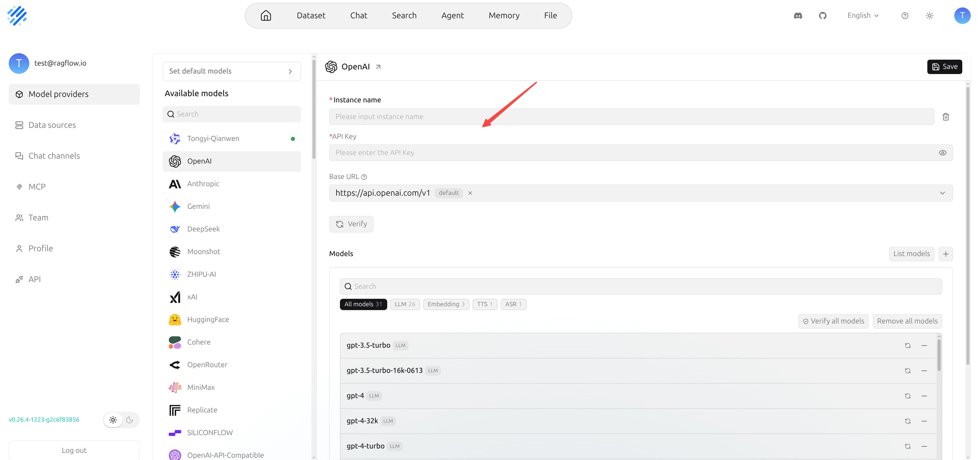The width and height of the screenshot is (980, 460).
Task: Remove gpt-4 with minus icon
Action: point(924,396)
